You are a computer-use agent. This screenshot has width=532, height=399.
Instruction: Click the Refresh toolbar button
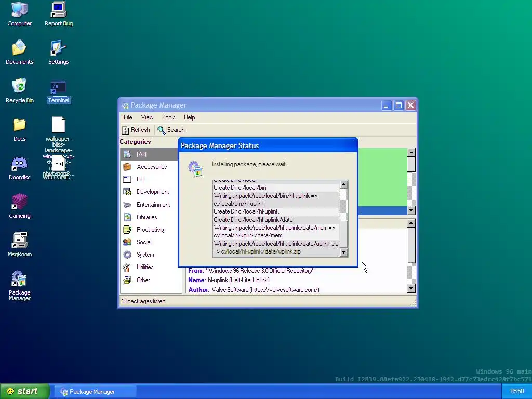(x=136, y=130)
